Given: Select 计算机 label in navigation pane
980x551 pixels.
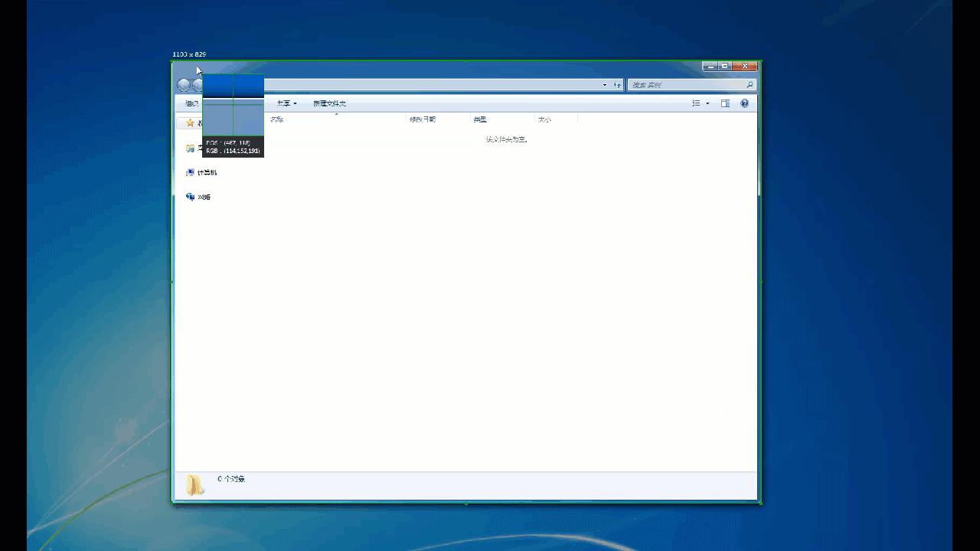Looking at the screenshot, I should [207, 173].
